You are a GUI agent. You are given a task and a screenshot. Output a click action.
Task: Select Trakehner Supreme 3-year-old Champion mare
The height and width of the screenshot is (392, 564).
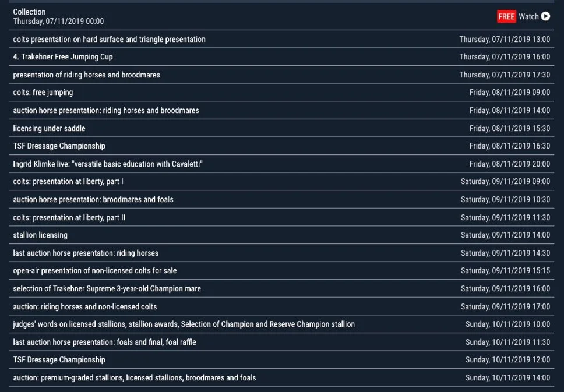coord(281,289)
